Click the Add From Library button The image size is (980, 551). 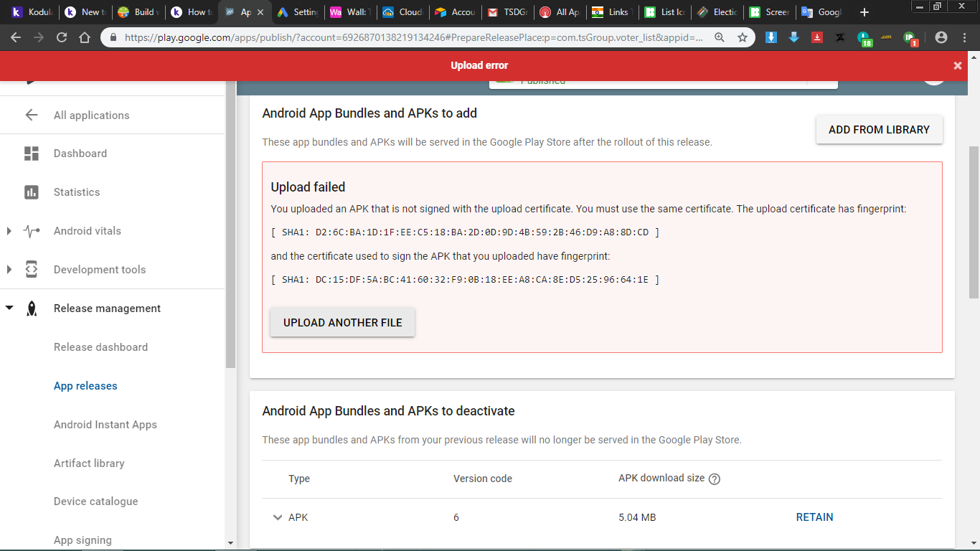879,130
